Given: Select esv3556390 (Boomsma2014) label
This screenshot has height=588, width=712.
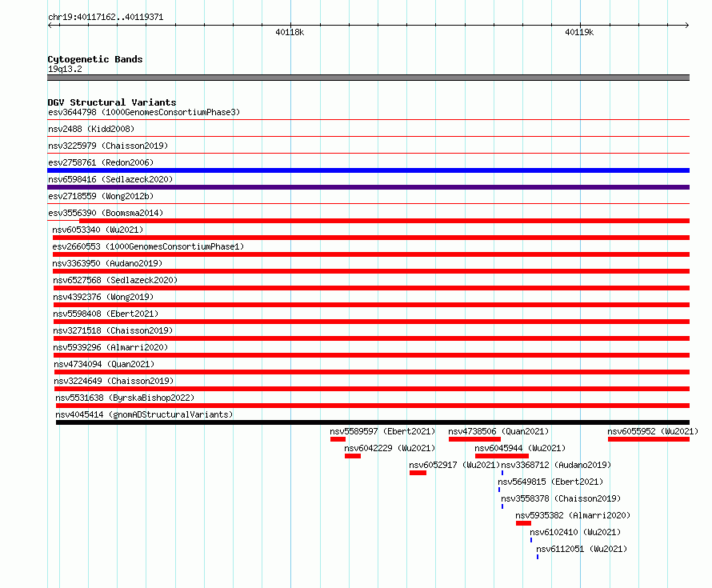Looking at the screenshot, I should 106,213.
